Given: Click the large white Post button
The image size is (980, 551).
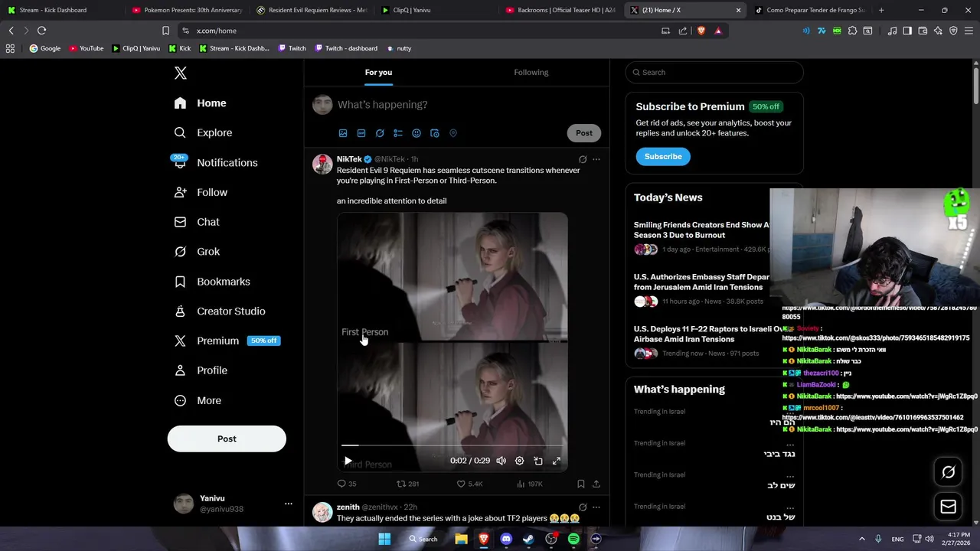Looking at the screenshot, I should [x=227, y=439].
